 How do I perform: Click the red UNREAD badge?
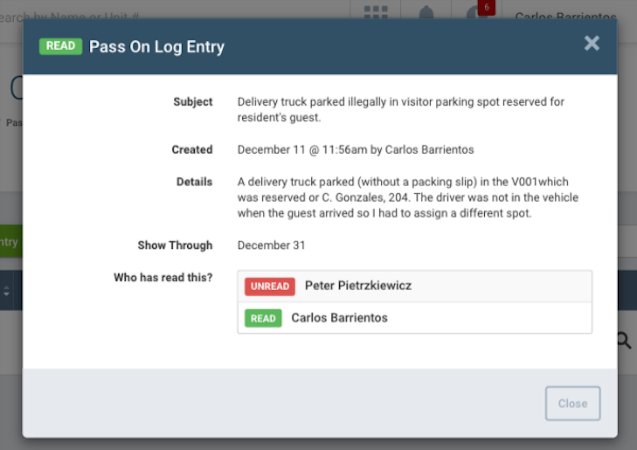tap(270, 286)
